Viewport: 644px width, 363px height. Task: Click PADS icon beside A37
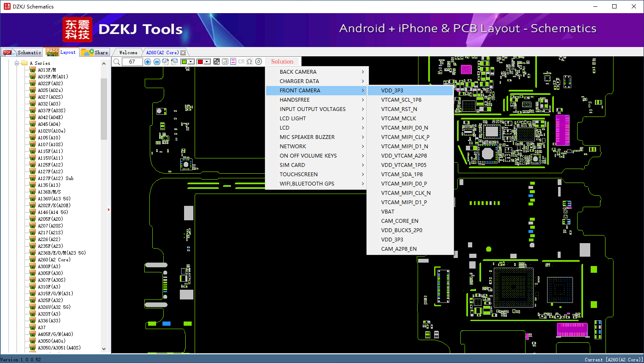pos(33,327)
